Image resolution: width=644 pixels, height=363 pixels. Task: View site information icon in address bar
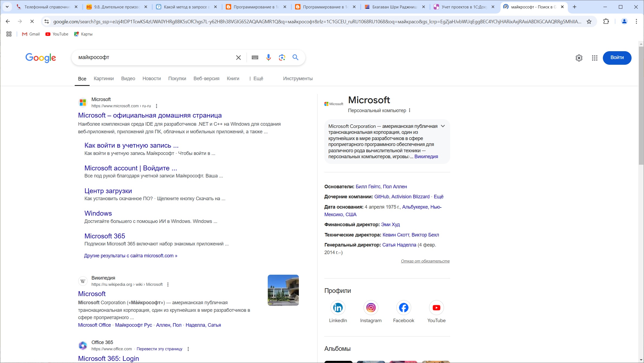(x=47, y=21)
